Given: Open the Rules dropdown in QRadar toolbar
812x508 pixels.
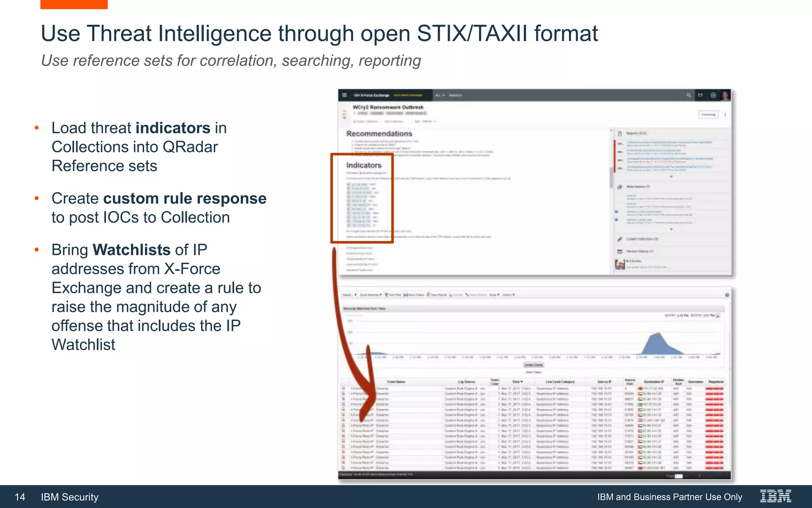Looking at the screenshot, I should click(494, 295).
